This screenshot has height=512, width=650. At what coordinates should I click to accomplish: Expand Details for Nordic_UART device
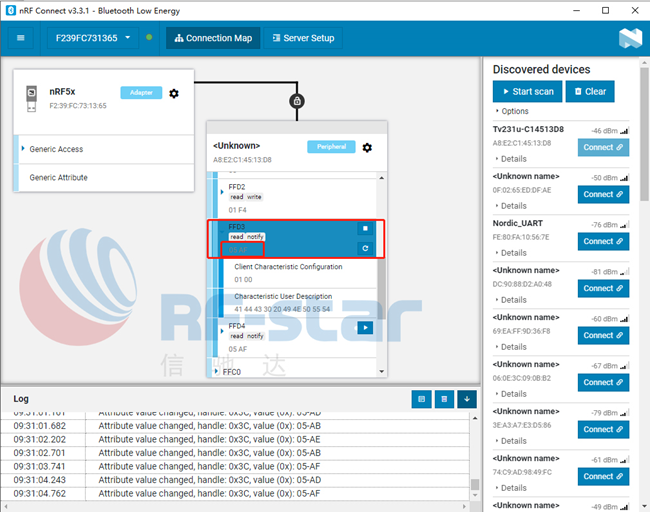point(511,253)
